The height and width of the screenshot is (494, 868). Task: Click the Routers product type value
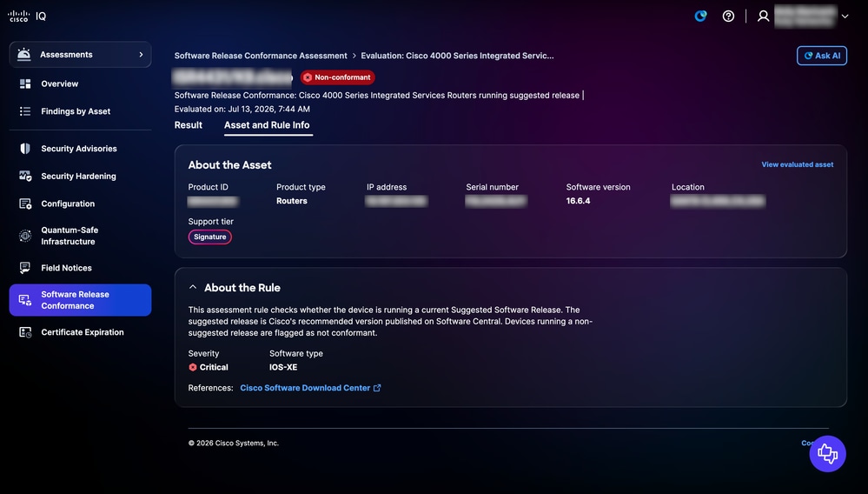coord(292,201)
